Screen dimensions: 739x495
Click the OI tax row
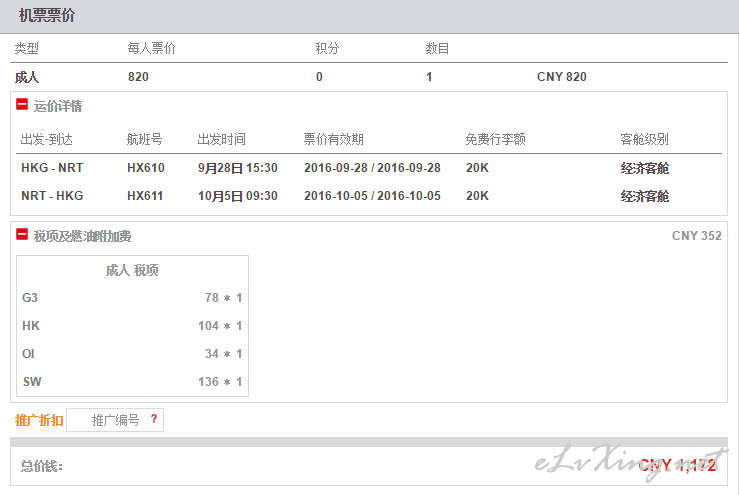click(132, 354)
